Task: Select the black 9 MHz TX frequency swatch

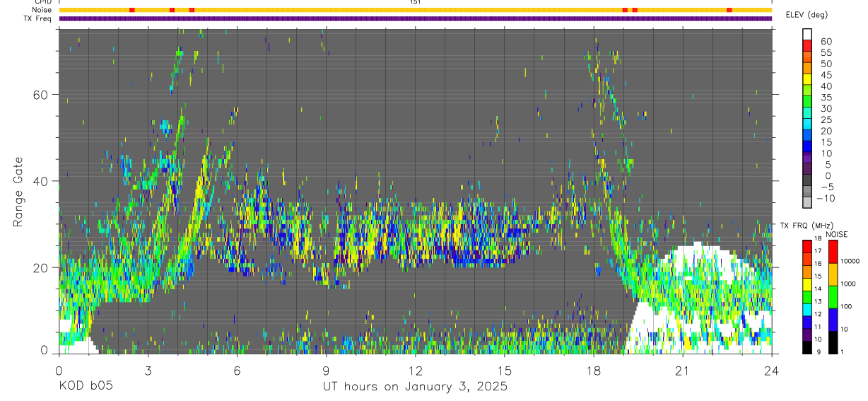Action: coord(807,347)
